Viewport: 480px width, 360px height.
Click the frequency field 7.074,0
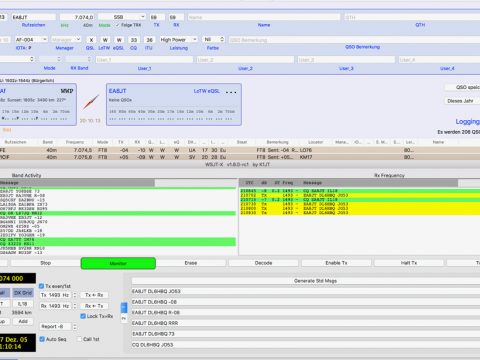(x=77, y=17)
